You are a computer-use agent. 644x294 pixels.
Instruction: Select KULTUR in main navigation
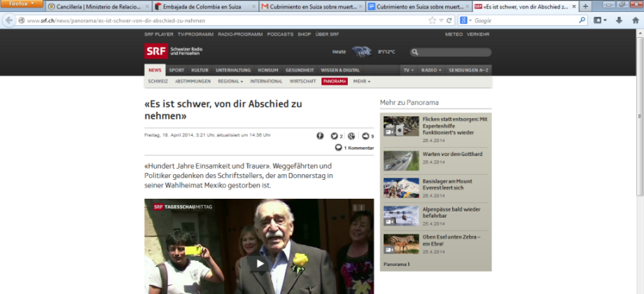click(x=200, y=70)
